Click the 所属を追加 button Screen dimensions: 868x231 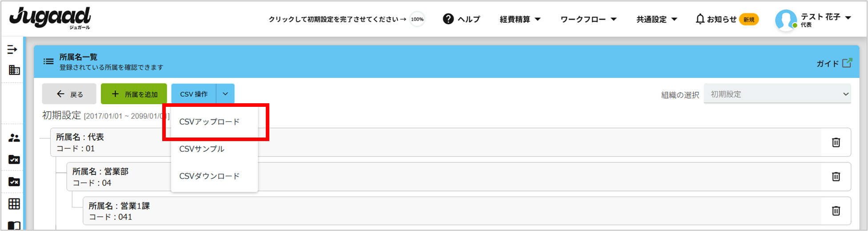tap(134, 94)
